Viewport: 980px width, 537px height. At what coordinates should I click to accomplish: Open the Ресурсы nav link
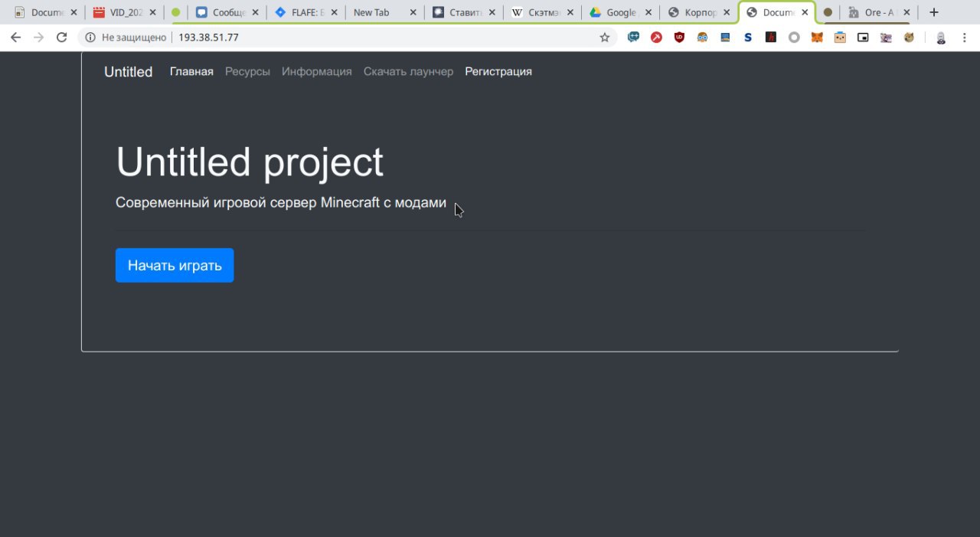click(247, 71)
